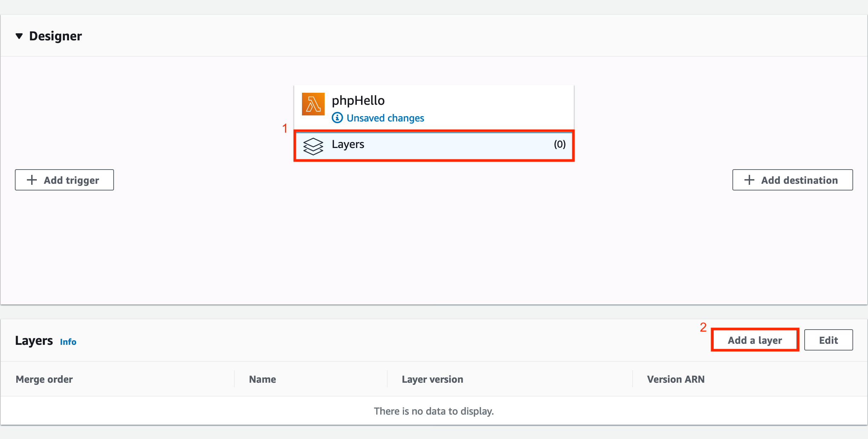Click the orange Lambda function icon

point(313,104)
